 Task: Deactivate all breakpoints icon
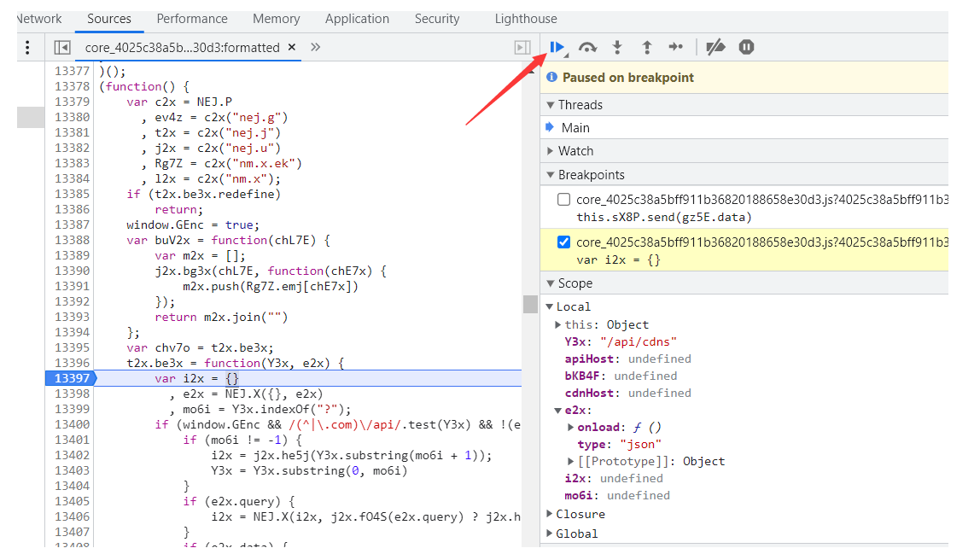click(x=716, y=48)
